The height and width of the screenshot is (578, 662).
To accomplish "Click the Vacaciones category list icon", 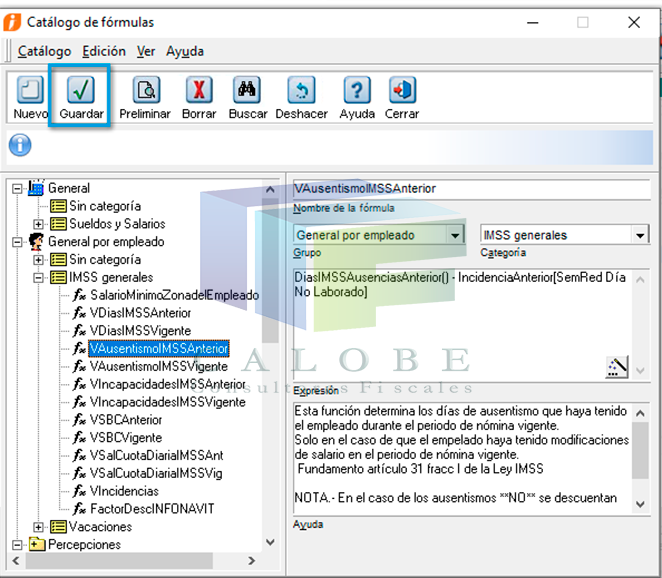I will [58, 526].
